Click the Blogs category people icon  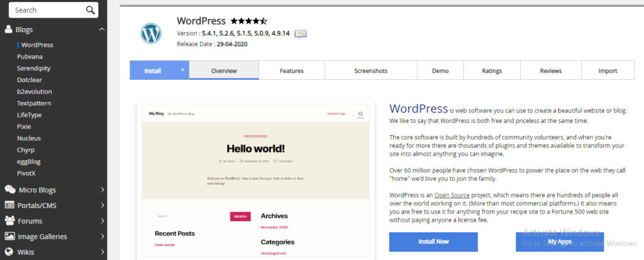(9, 29)
